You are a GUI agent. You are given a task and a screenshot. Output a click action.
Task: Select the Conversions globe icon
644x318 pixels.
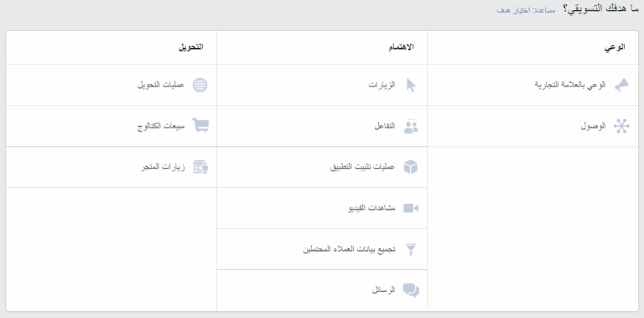tap(200, 85)
